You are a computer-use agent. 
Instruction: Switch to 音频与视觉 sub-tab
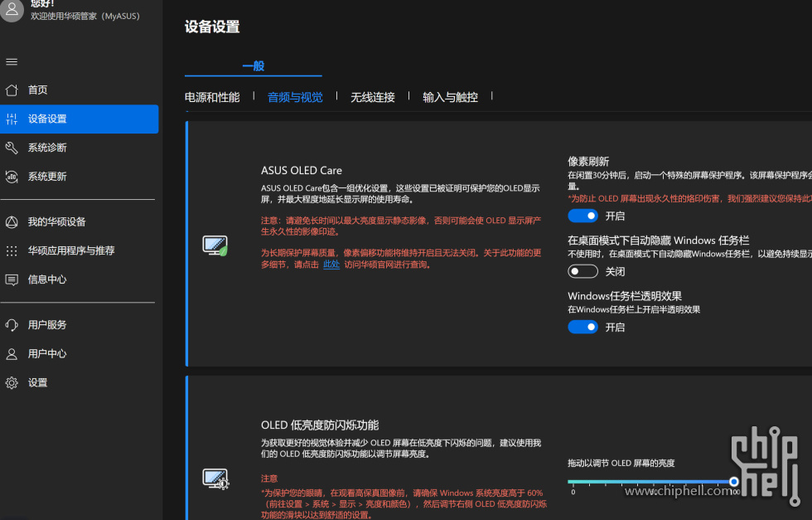295,98
